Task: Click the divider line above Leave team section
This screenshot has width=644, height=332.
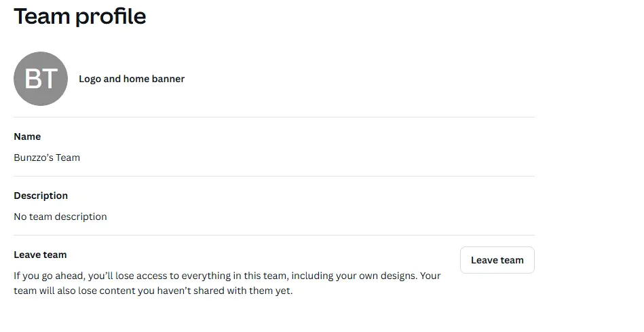Action: coord(274,236)
